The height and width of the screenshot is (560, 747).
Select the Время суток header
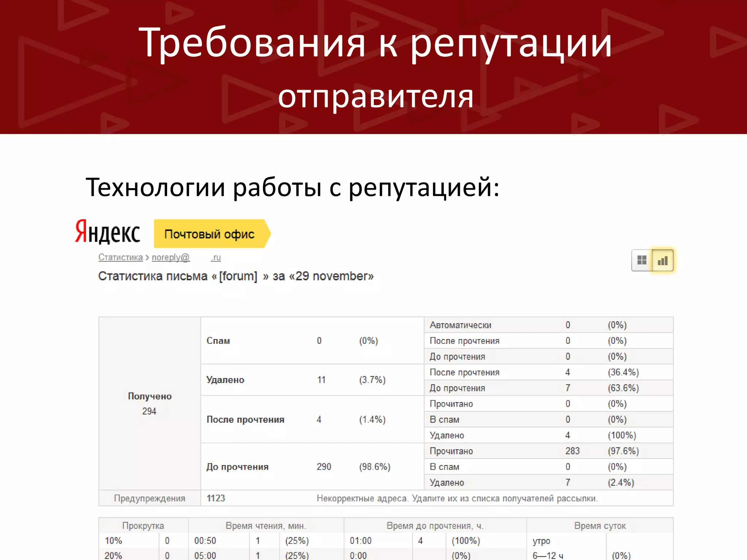click(600, 526)
